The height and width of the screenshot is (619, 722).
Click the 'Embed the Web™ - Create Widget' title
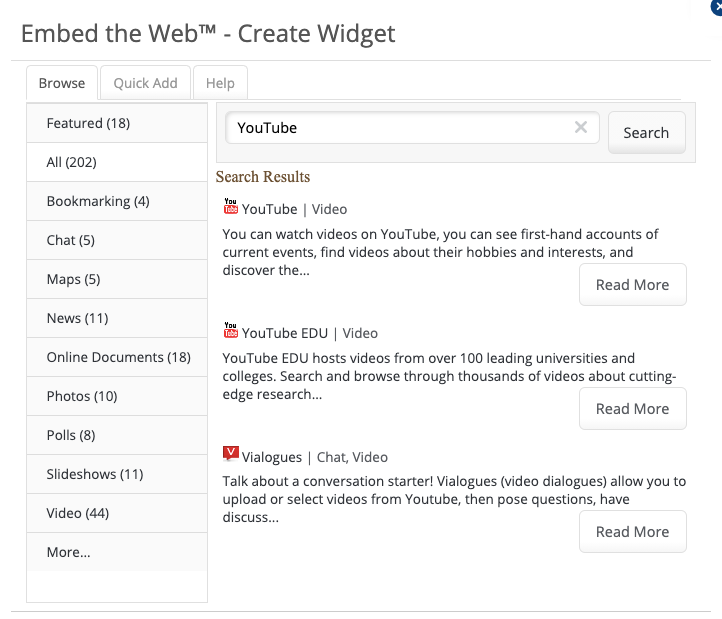(208, 34)
